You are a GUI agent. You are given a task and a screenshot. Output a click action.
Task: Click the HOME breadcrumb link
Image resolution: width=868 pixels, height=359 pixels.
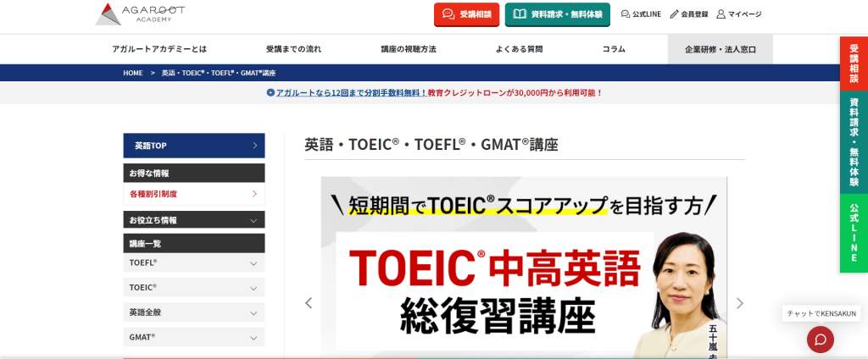[x=133, y=73]
